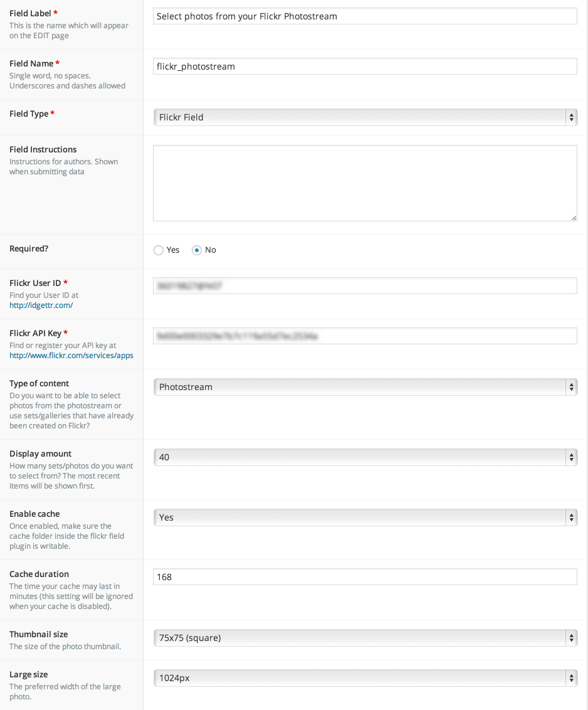
Task: Click the Enable cache dropdown arrows icon
Action: pyautogui.click(x=571, y=517)
